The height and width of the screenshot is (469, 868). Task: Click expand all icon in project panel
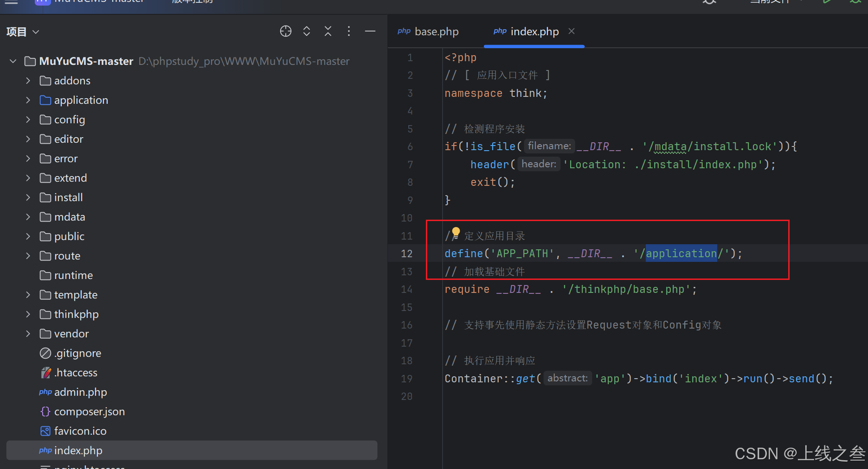click(x=307, y=31)
